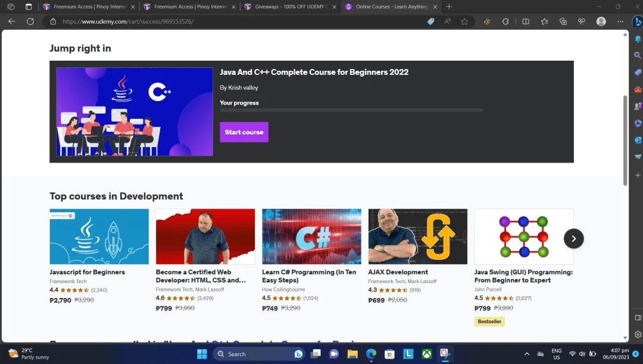Click the taskbar Search box

[x=258, y=354]
